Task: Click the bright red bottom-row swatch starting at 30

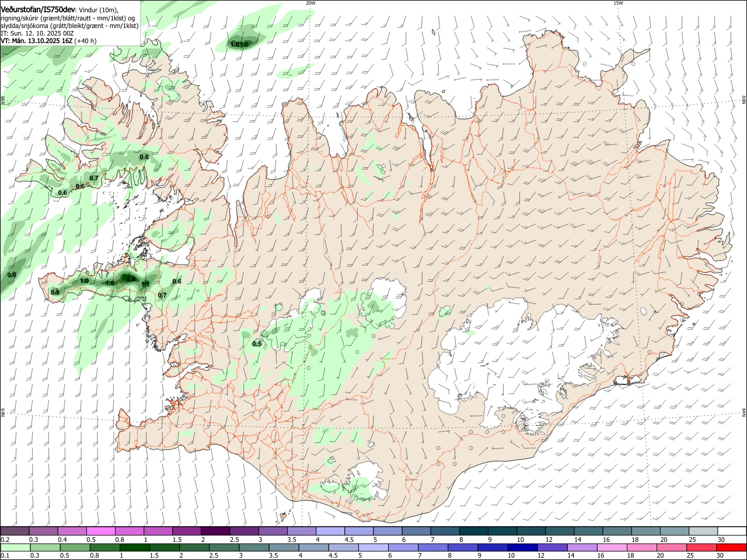Action: tap(732, 547)
